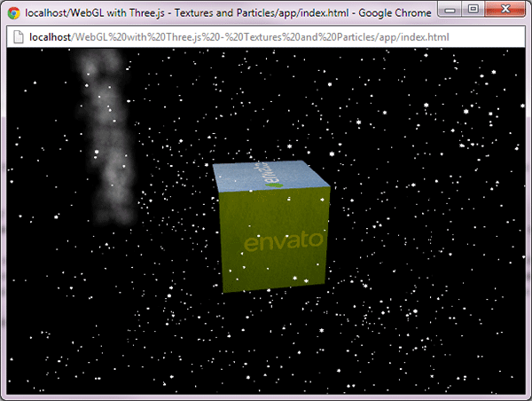Click the window title text in the title bar
The height and width of the screenshot is (401, 532).
click(228, 13)
